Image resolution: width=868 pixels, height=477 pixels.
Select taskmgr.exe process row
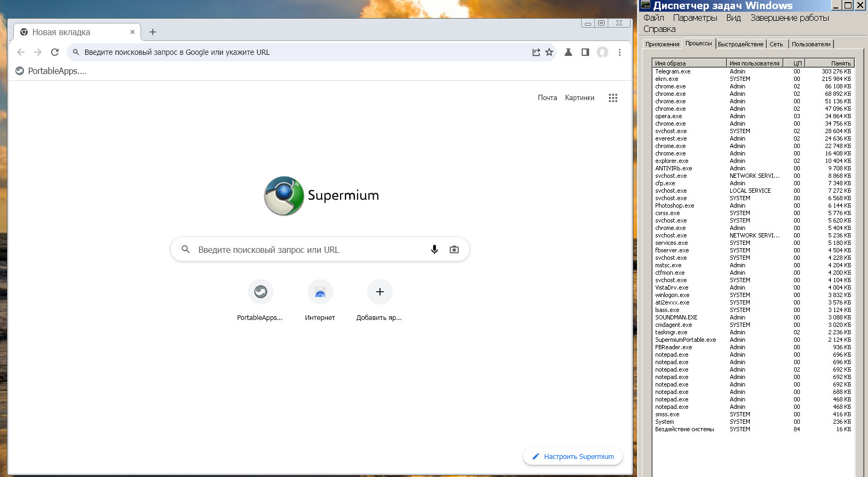point(753,332)
